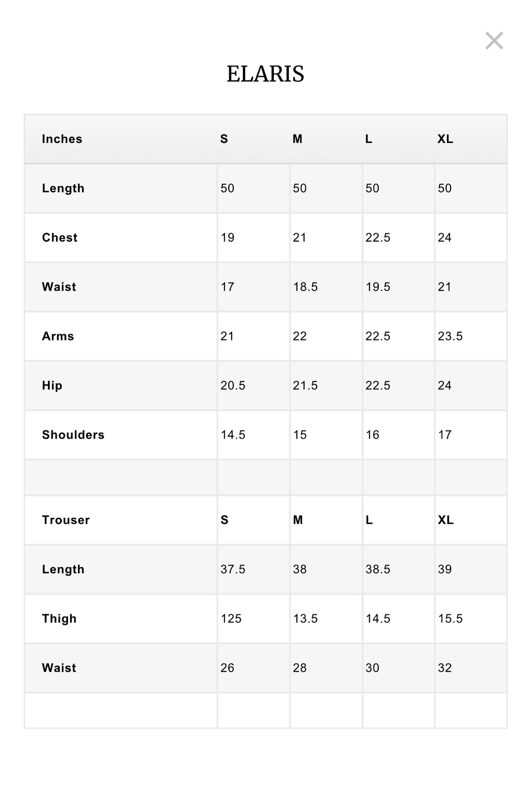Image resolution: width=532 pixels, height=789 pixels.
Task: Click the M column header in top table
Action: (297, 139)
